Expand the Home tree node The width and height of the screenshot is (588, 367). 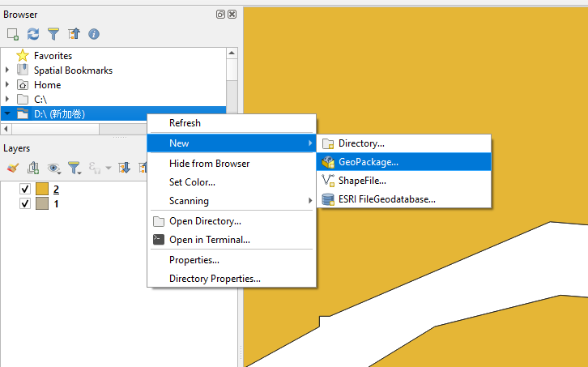pyautogui.click(x=7, y=84)
